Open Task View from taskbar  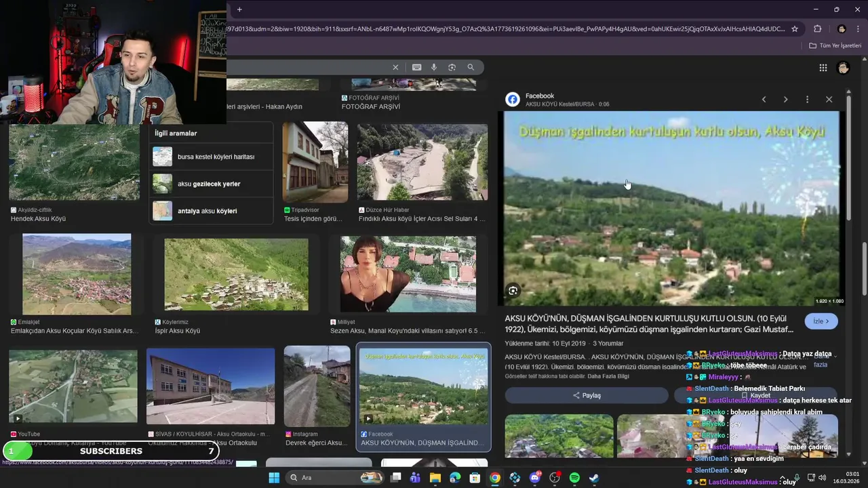click(x=396, y=478)
